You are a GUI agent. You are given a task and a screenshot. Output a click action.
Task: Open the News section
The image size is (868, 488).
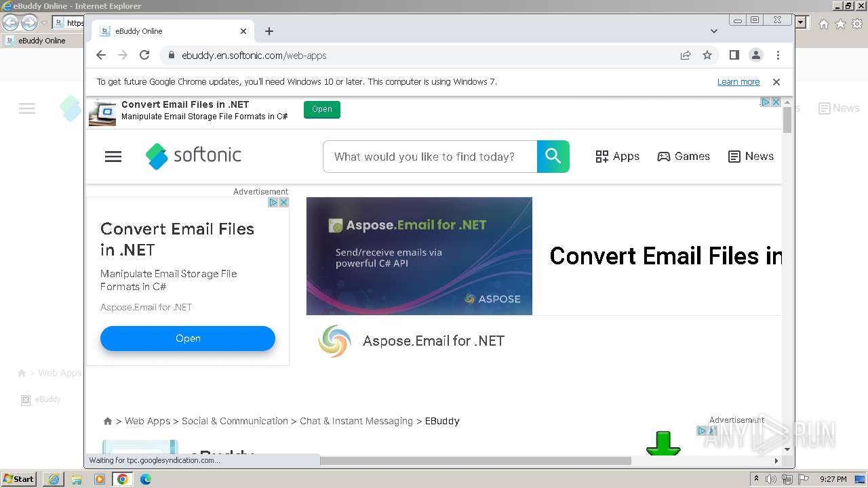(751, 157)
